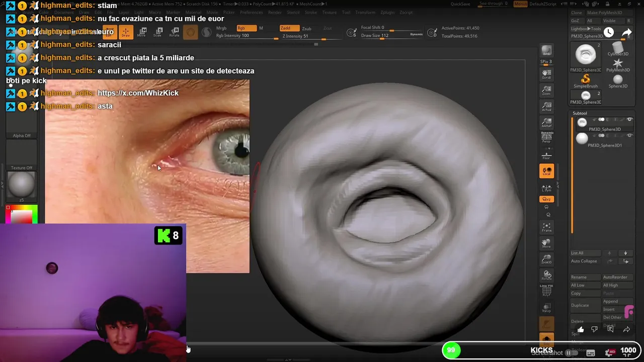Open the video comments icon
Viewport: 644px width, 362px height.
[x=610, y=329]
